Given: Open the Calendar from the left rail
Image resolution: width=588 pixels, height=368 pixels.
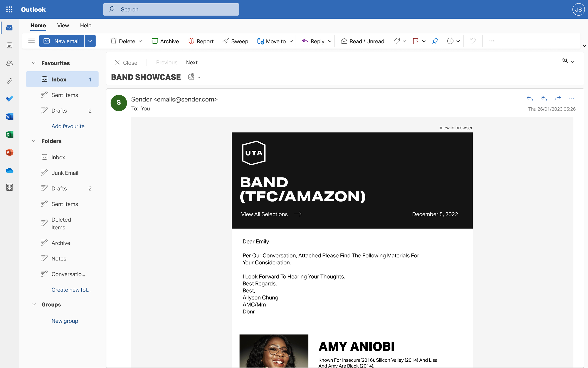Looking at the screenshot, I should pyautogui.click(x=9, y=45).
